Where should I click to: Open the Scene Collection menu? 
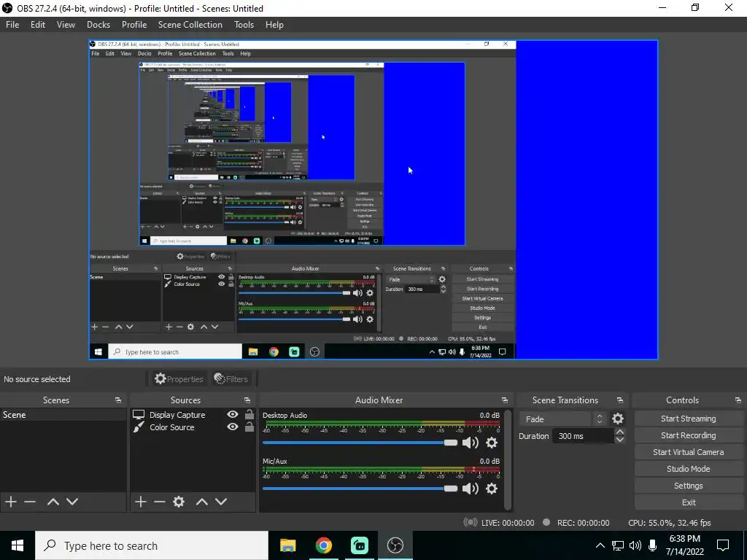190,25
